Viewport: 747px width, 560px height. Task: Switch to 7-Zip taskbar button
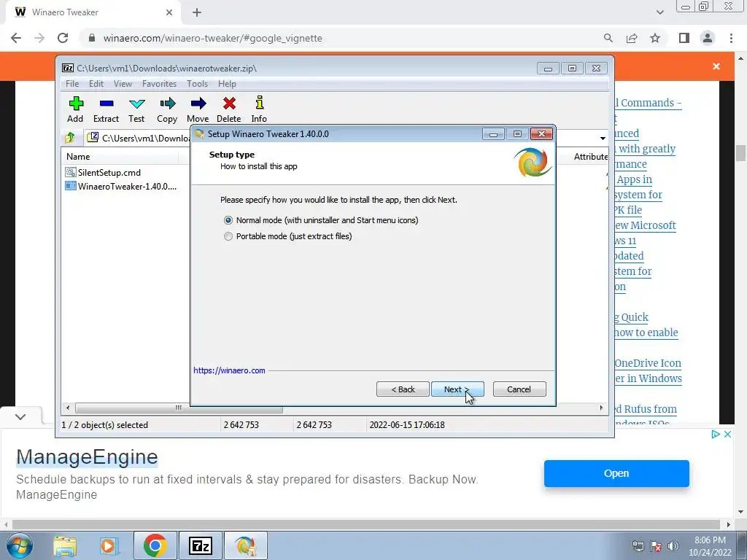[200, 545]
